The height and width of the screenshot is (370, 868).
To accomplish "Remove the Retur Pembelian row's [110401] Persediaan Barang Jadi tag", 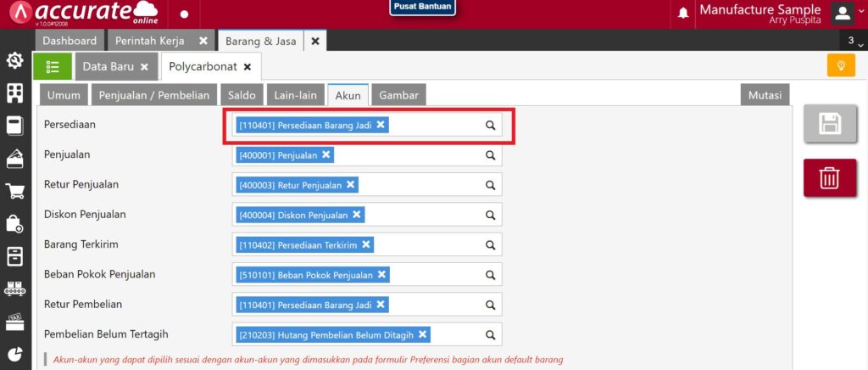I will coord(381,304).
